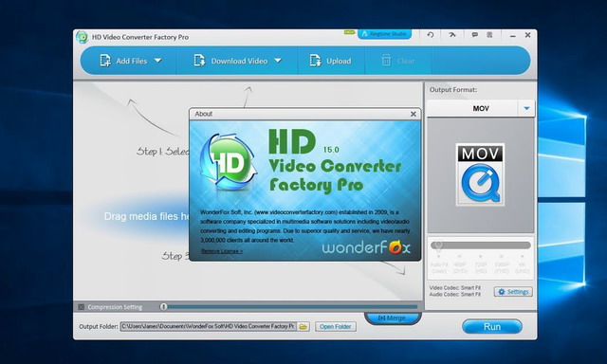Click the menu list icon in the title bar
This screenshot has width=607, height=364.
tap(489, 35)
